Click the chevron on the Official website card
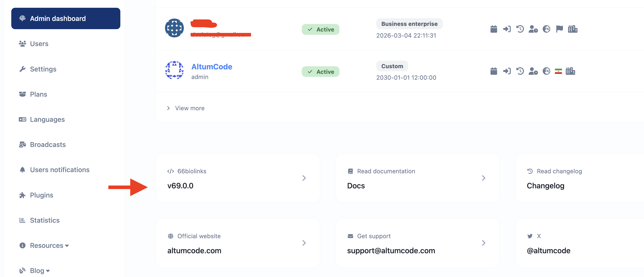This screenshot has height=277, width=644. coord(304,243)
